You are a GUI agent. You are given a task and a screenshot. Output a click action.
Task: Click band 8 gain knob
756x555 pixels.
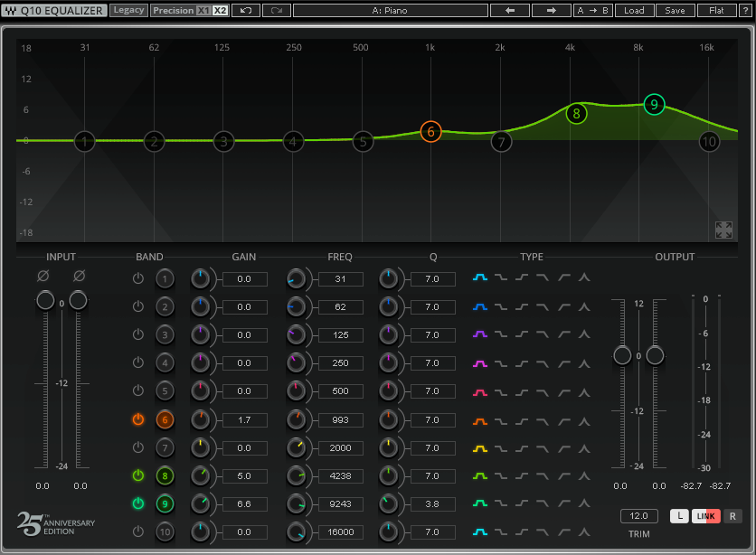tap(200, 476)
